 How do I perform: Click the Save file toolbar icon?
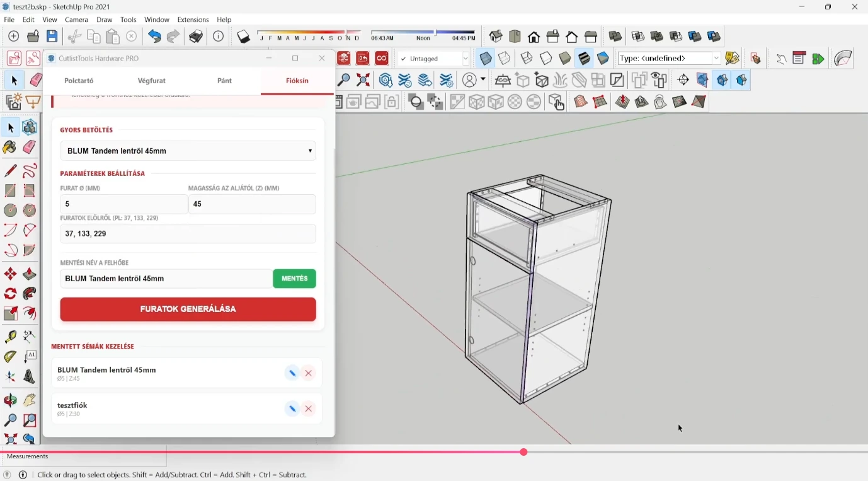click(52, 37)
